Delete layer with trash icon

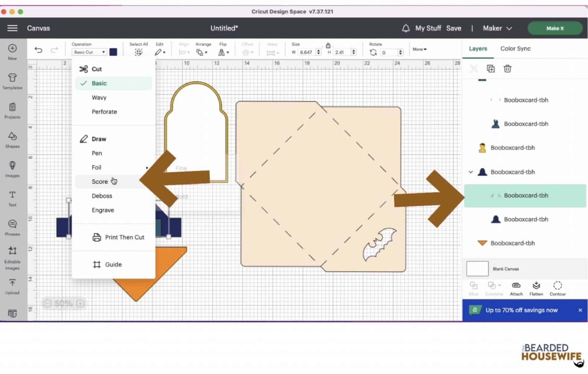[507, 69]
